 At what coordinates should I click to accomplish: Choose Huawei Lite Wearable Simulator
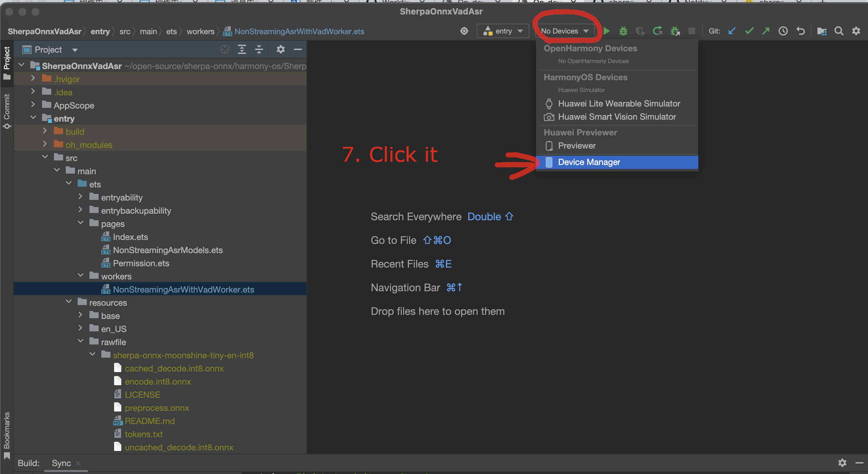617,104
